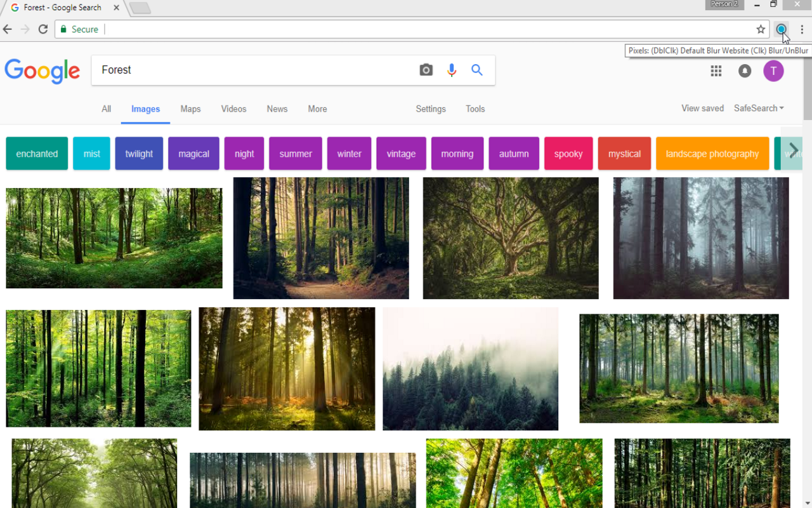Open the green tree-lined tunnel road thumbnail
Image resolution: width=812 pixels, height=508 pixels.
(x=94, y=473)
